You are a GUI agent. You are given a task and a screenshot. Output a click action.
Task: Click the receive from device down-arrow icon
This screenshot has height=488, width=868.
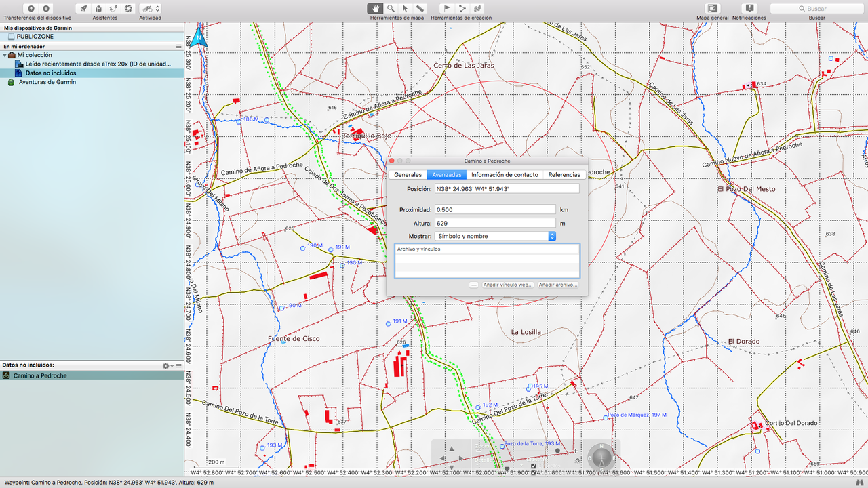point(45,8)
